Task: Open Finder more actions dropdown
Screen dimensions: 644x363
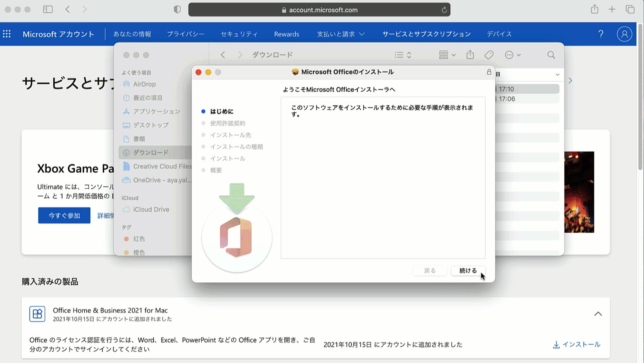Action: pyautogui.click(x=513, y=55)
